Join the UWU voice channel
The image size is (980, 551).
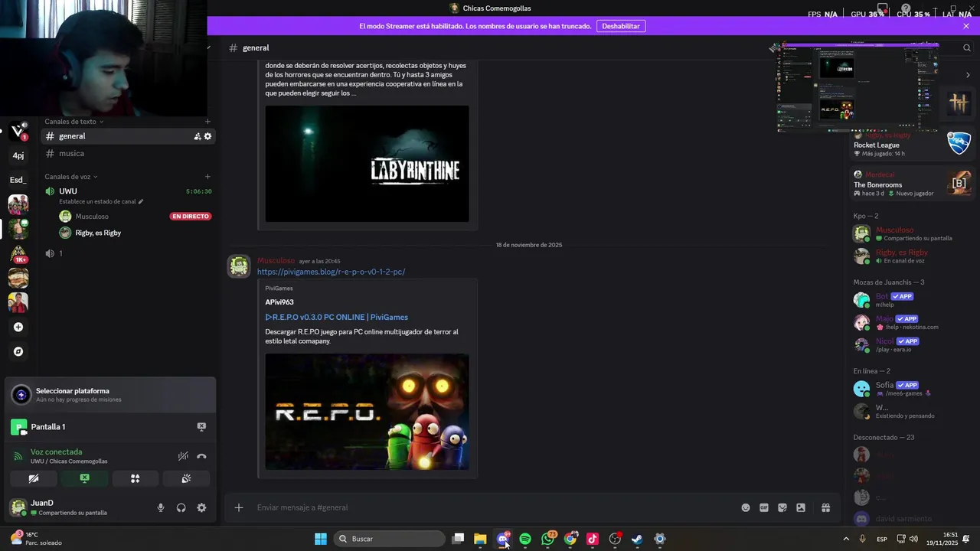click(127, 191)
